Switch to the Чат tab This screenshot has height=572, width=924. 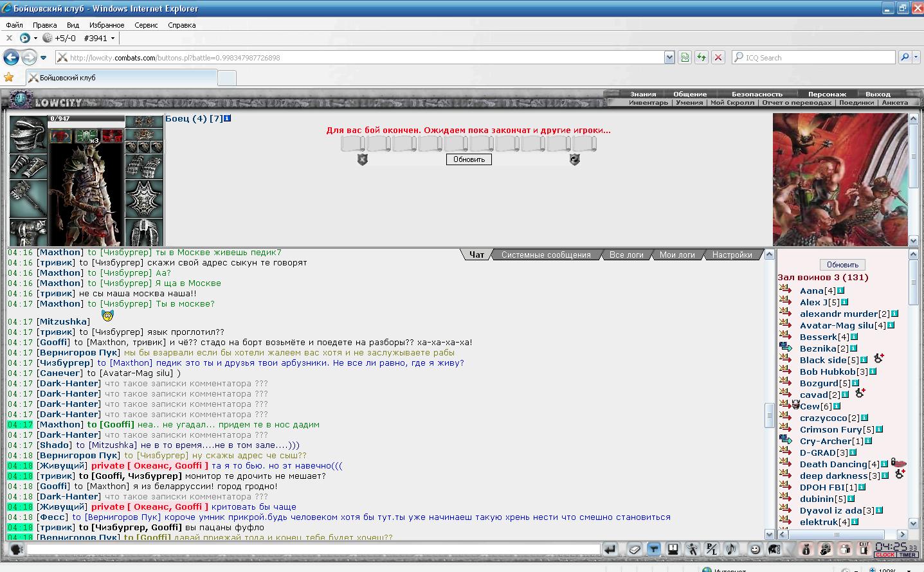(476, 255)
